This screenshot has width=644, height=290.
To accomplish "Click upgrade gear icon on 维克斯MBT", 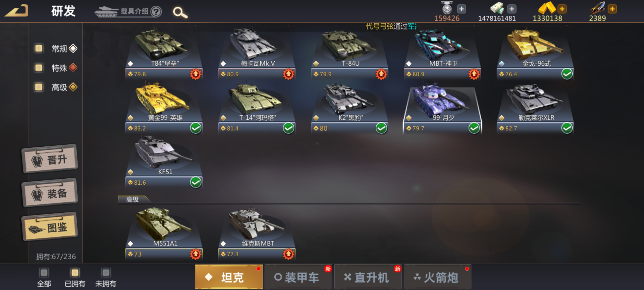I will click(x=288, y=254).
